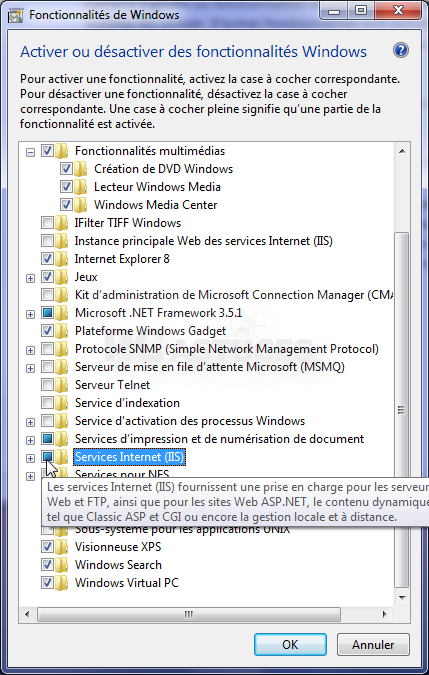Screen dimensions: 429x675
Task: Uncheck the Internet Explorer 8 checkbox
Action: click(x=47, y=259)
